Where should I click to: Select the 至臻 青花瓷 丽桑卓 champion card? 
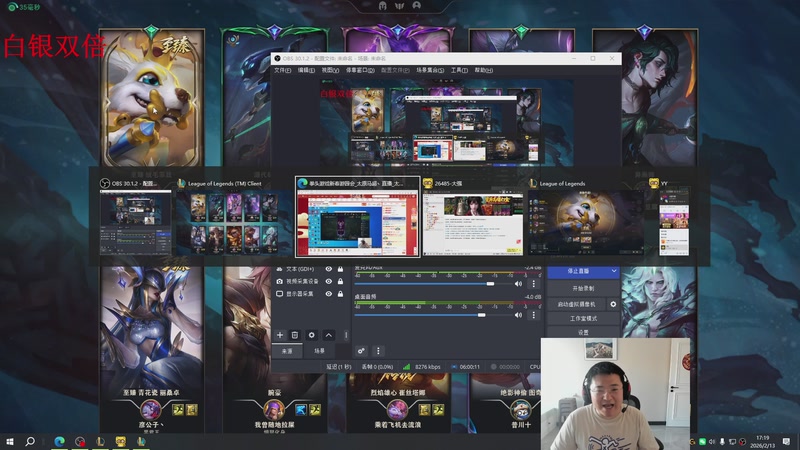pos(152,347)
